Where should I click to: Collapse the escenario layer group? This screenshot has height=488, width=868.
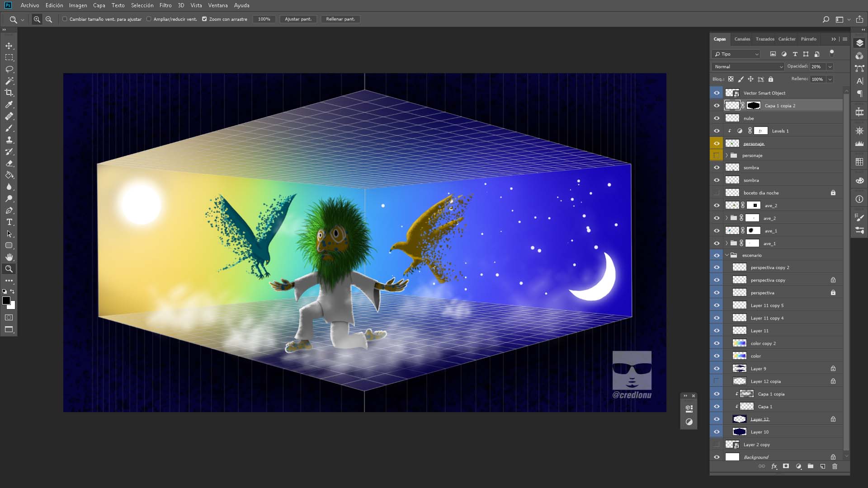point(727,255)
